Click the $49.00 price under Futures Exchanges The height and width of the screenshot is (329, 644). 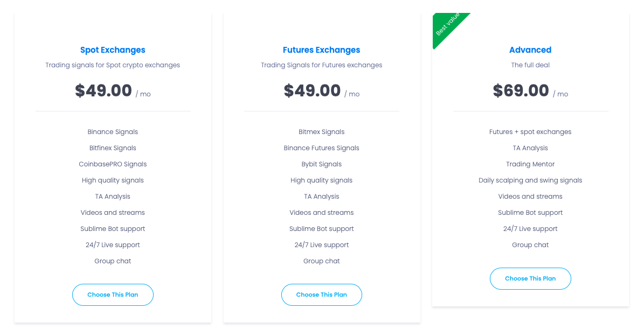pos(312,90)
